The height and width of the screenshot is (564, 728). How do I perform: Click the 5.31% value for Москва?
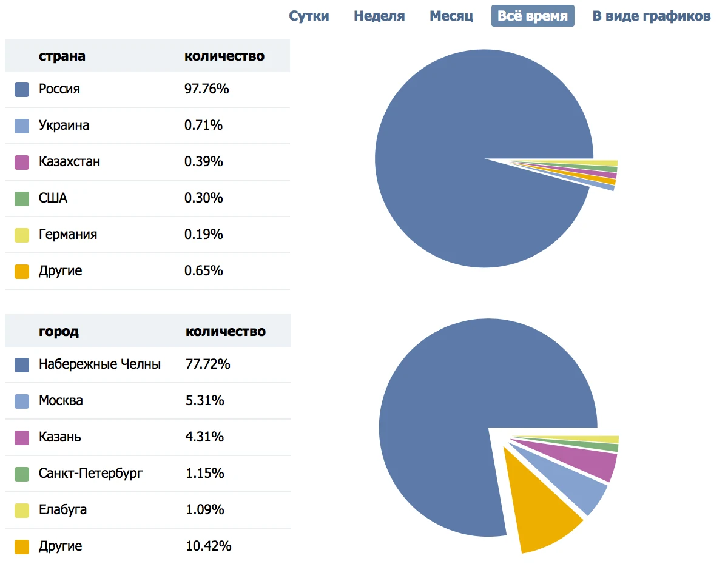[x=205, y=401]
